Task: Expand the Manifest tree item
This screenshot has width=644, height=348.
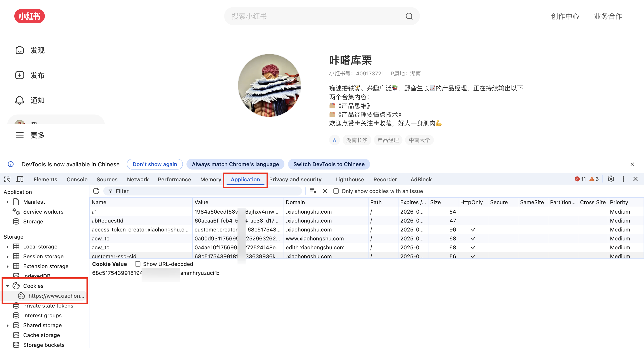Action: point(7,202)
